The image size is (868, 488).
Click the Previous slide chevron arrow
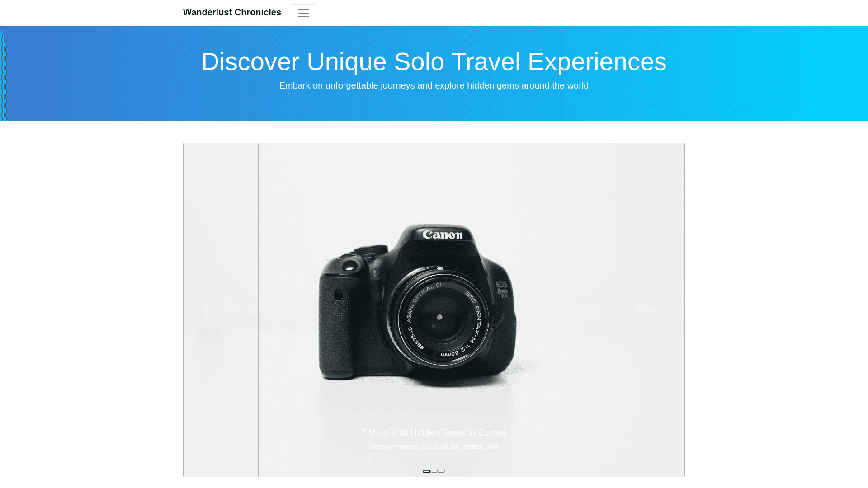coord(205,310)
